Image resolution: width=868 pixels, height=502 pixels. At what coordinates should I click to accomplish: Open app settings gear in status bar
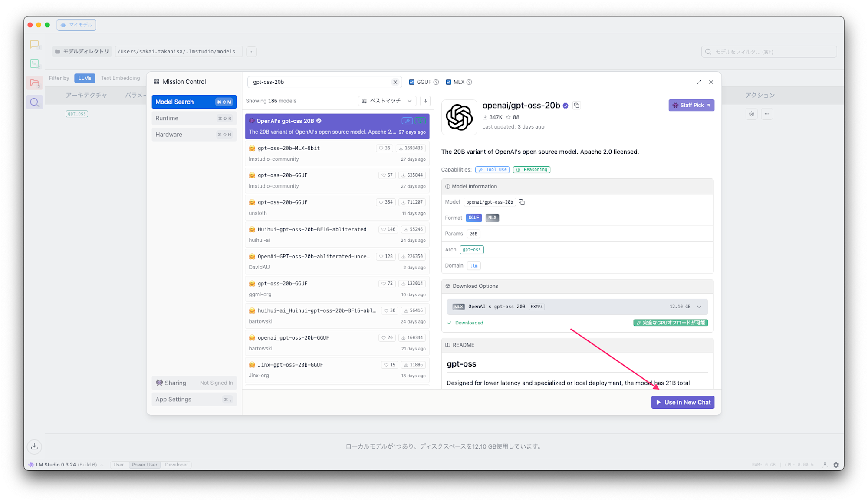pos(836,465)
